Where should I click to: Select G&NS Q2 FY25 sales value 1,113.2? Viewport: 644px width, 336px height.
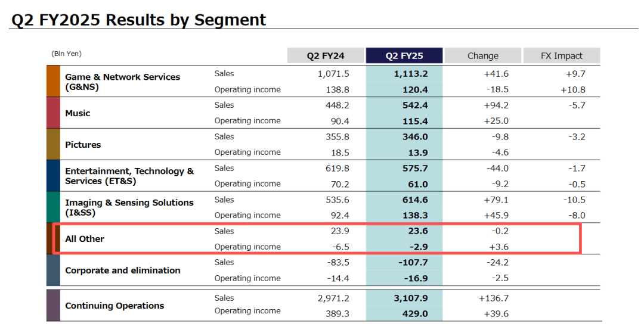[411, 74]
